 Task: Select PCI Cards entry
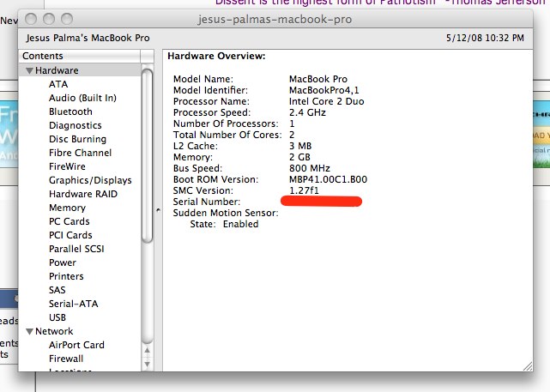coord(70,235)
